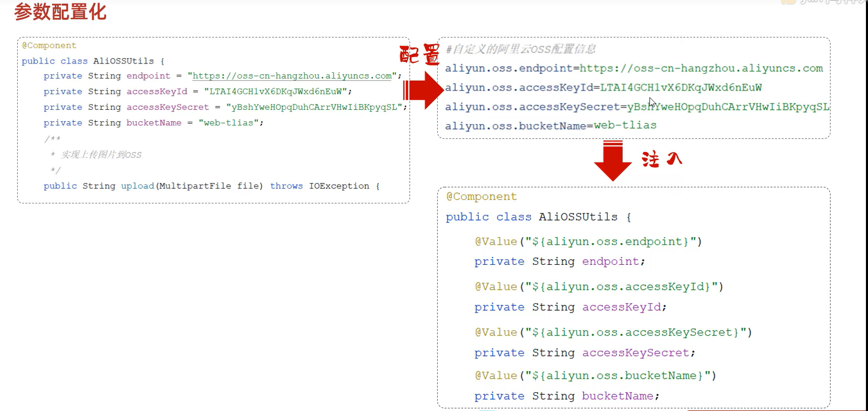The width and height of the screenshot is (868, 411).
Task: Select the quoted "web-tlias" string literal
Action: 228,123
